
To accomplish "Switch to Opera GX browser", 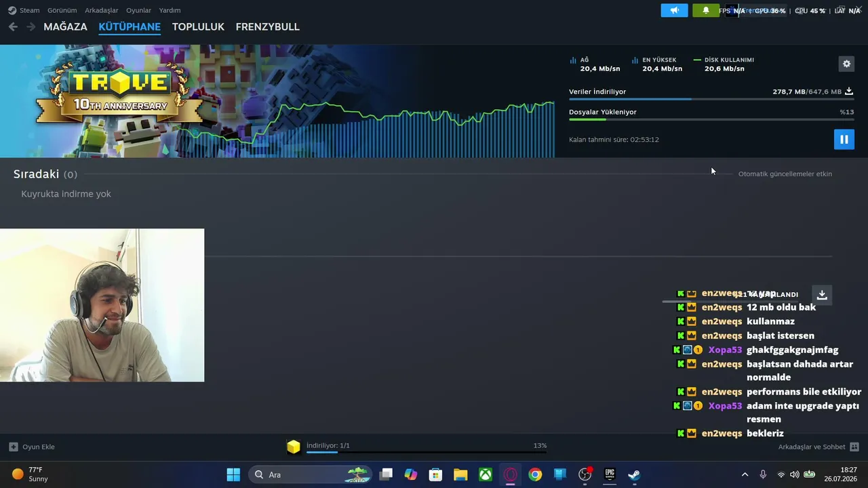I will point(511,474).
